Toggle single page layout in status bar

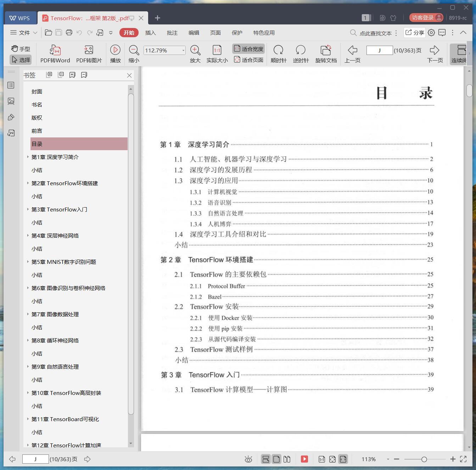(x=276, y=459)
